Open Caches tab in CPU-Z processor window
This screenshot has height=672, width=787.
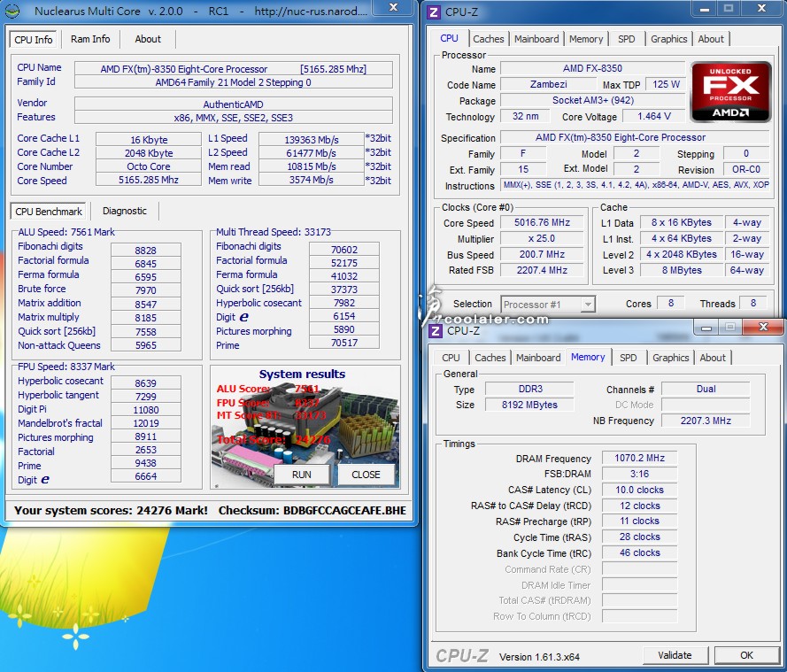pos(489,39)
